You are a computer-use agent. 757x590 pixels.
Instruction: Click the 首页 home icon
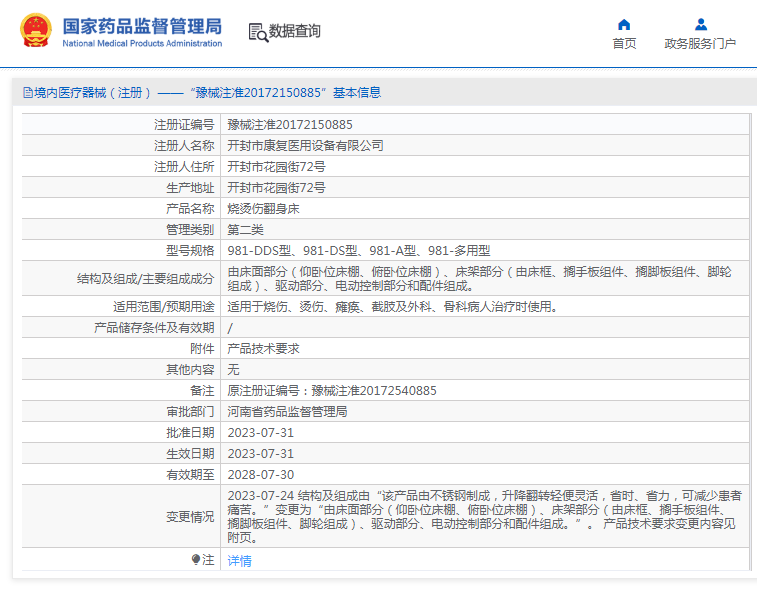624,24
